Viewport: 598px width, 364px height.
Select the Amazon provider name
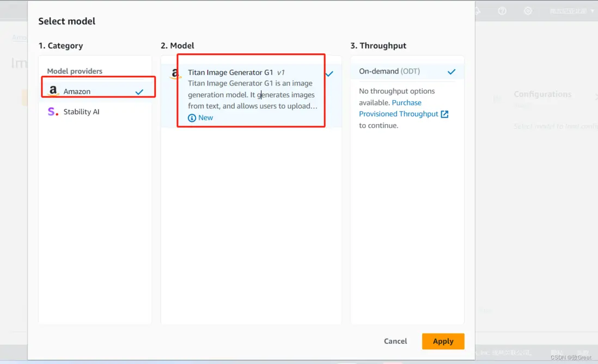(x=77, y=91)
